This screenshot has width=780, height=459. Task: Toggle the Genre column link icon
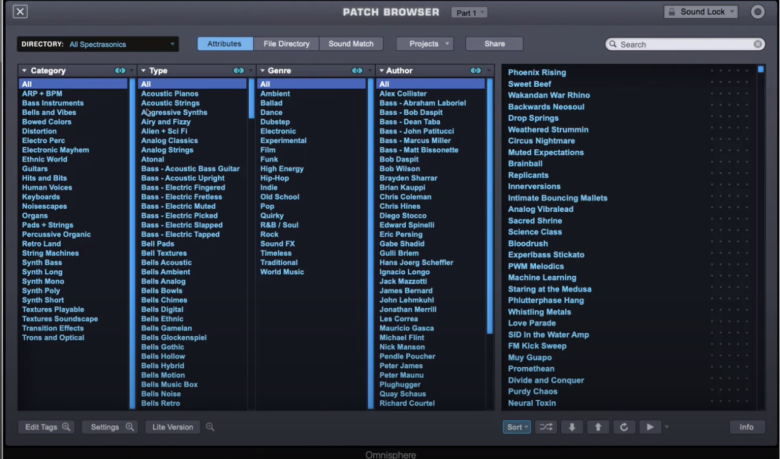coord(357,71)
